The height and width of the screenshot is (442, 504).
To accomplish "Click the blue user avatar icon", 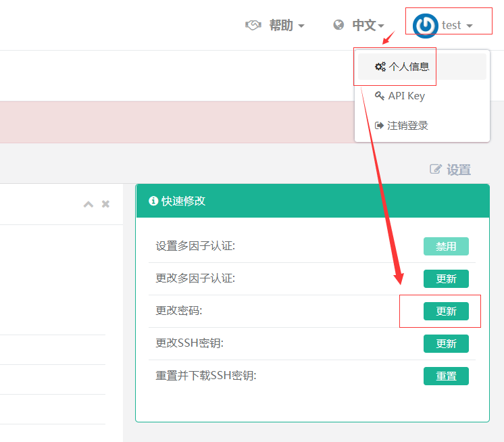I will [425, 26].
